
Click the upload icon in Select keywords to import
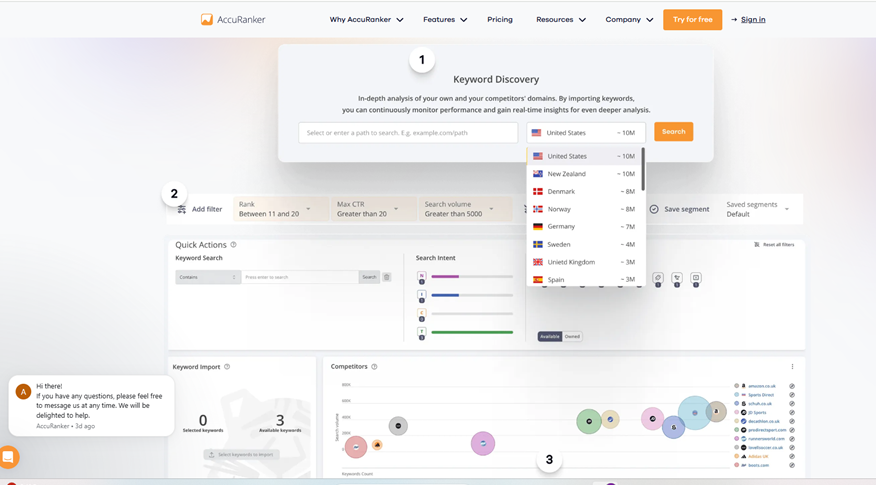[211, 455]
